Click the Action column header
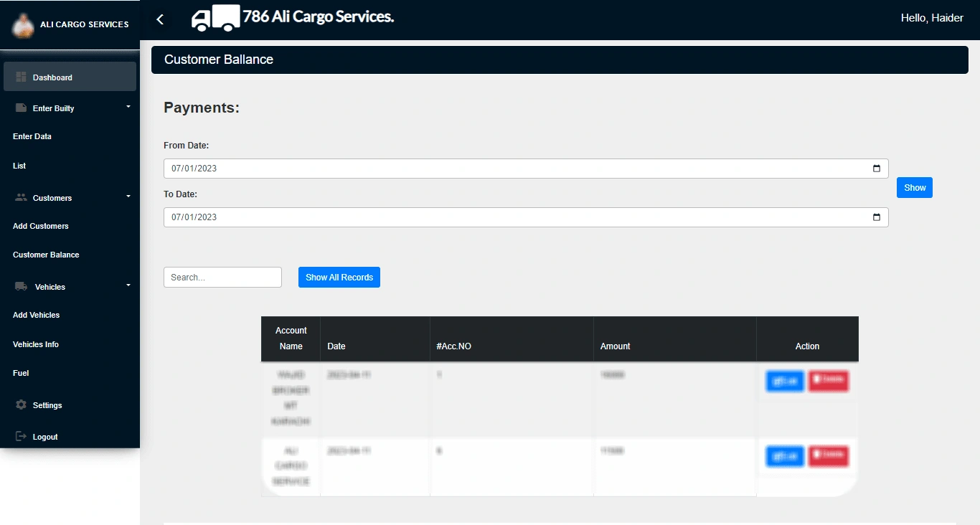Screen dimensions: 980x525 coord(807,339)
